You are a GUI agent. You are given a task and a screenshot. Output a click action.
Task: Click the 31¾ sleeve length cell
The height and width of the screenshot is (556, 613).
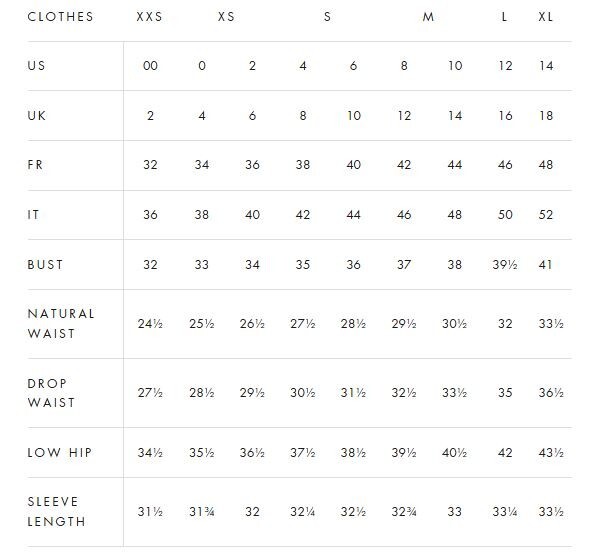point(201,511)
